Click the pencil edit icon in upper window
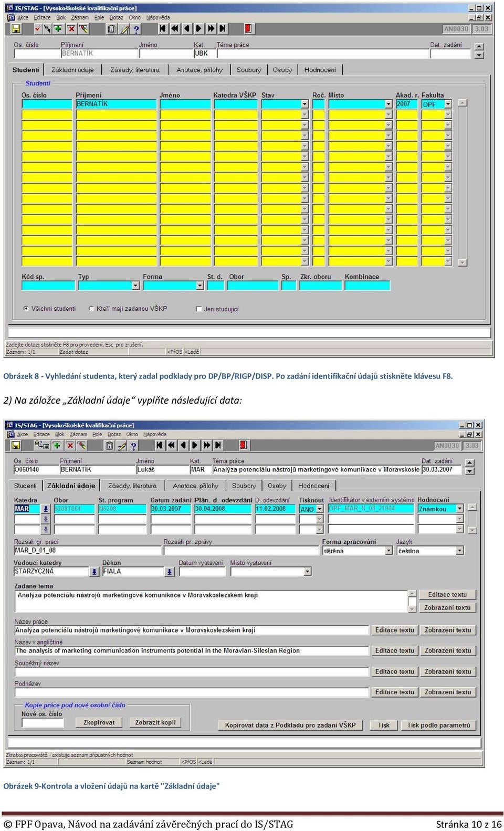The image size is (504, 831). click(x=124, y=29)
